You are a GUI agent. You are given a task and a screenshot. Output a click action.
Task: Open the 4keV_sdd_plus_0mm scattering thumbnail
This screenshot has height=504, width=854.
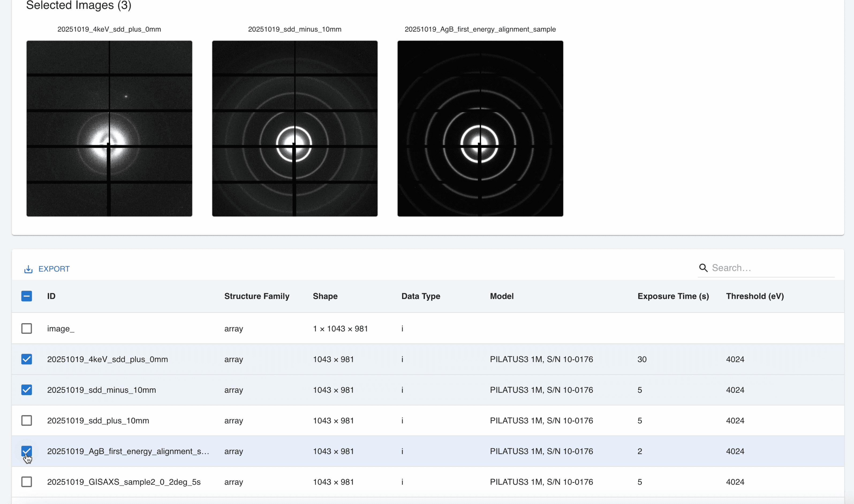coord(109,128)
